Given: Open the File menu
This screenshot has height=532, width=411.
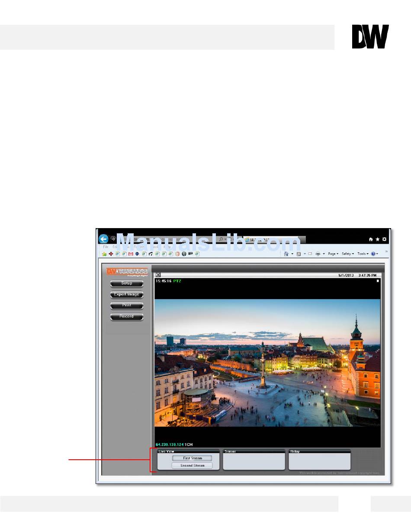Looking at the screenshot, I should (105, 247).
